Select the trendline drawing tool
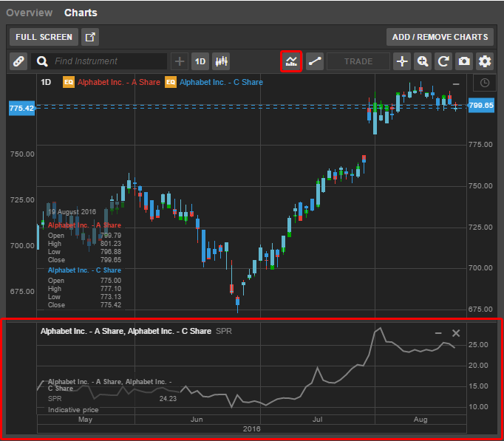 tap(315, 61)
